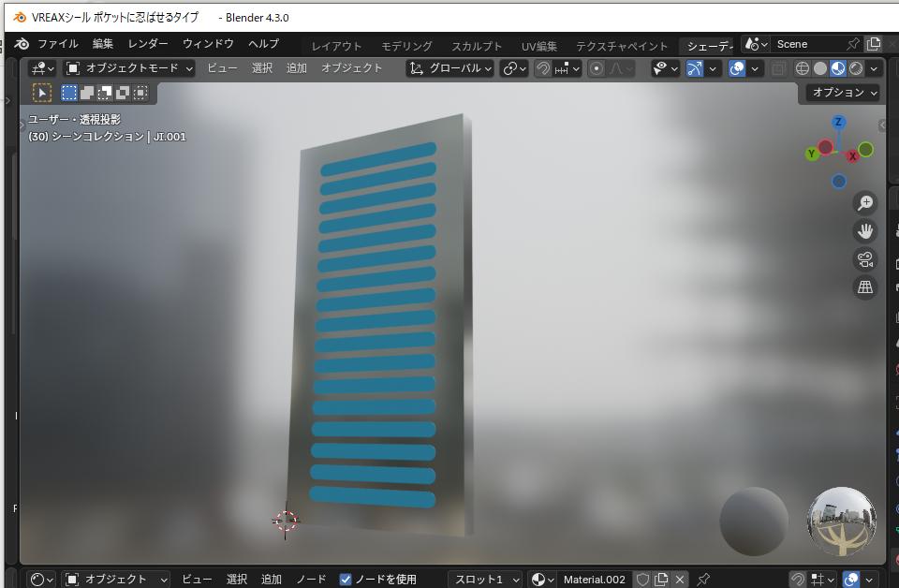Click the Material.002 name field
The image size is (899, 588).
(x=594, y=580)
